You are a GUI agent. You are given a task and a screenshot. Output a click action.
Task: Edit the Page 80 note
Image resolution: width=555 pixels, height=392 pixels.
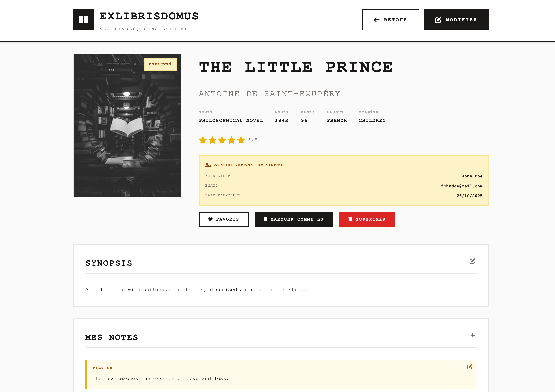(470, 367)
